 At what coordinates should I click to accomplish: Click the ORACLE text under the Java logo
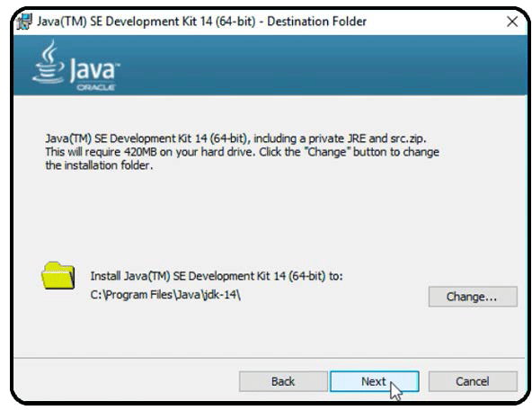(95, 87)
